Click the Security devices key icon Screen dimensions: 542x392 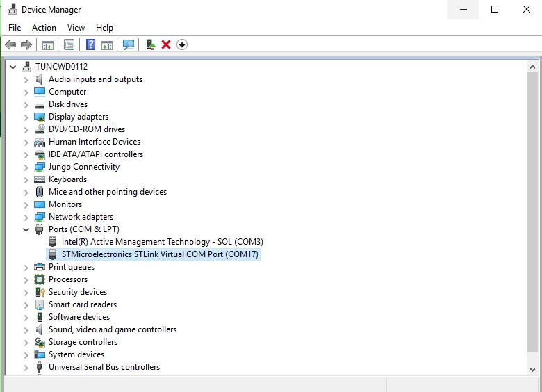pyautogui.click(x=40, y=292)
